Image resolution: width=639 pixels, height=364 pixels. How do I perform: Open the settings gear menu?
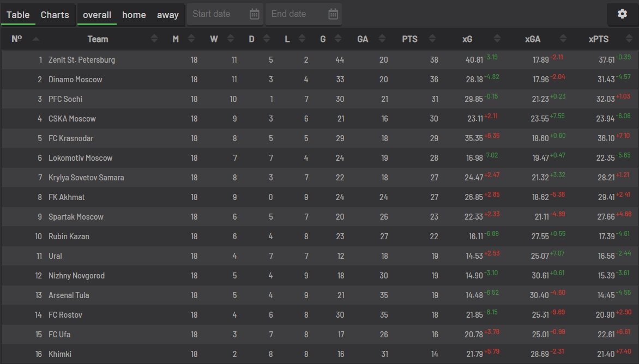622,14
